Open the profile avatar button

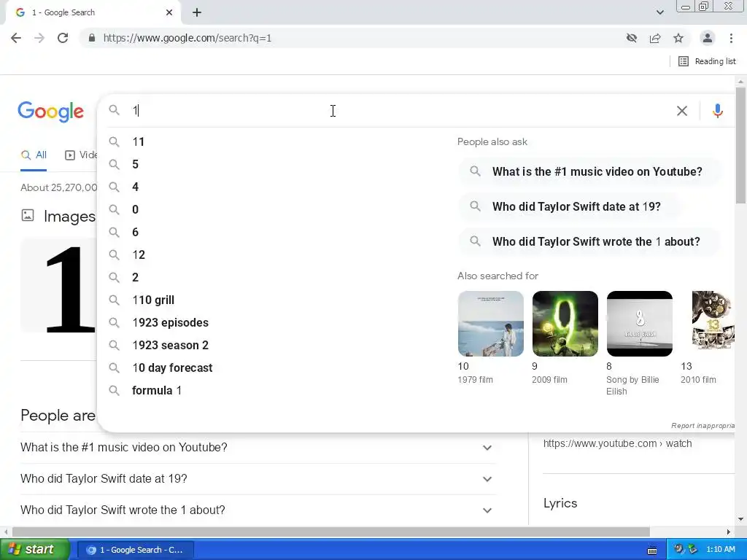pyautogui.click(x=708, y=38)
